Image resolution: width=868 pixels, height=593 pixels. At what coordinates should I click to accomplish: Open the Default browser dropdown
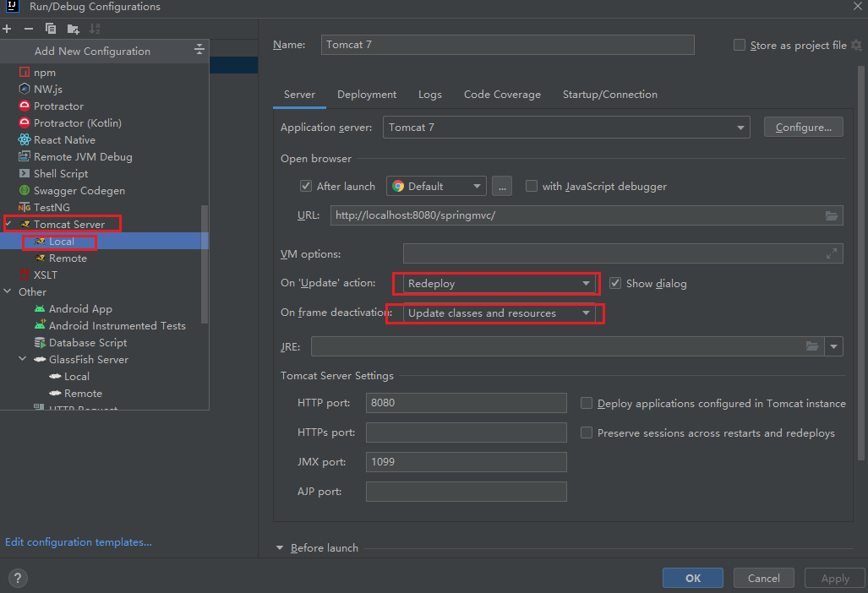[436, 186]
